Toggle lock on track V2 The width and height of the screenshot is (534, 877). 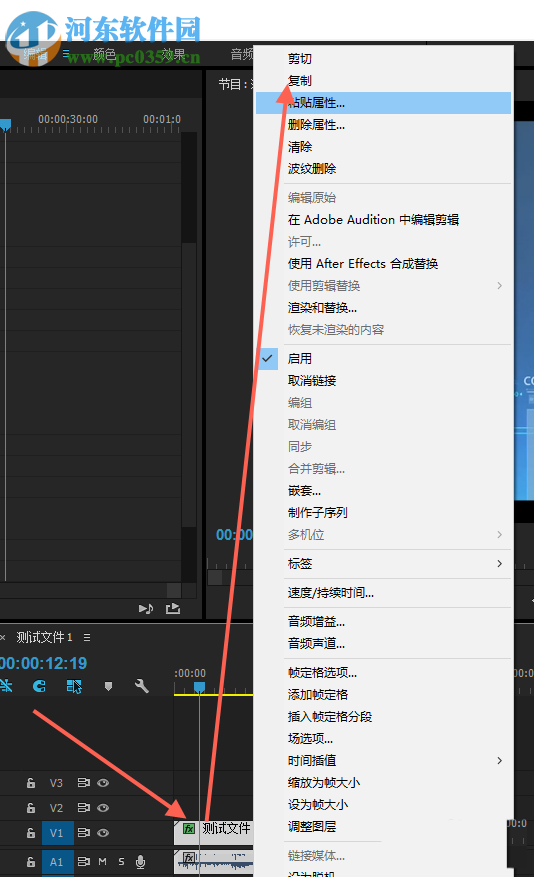pos(31,808)
